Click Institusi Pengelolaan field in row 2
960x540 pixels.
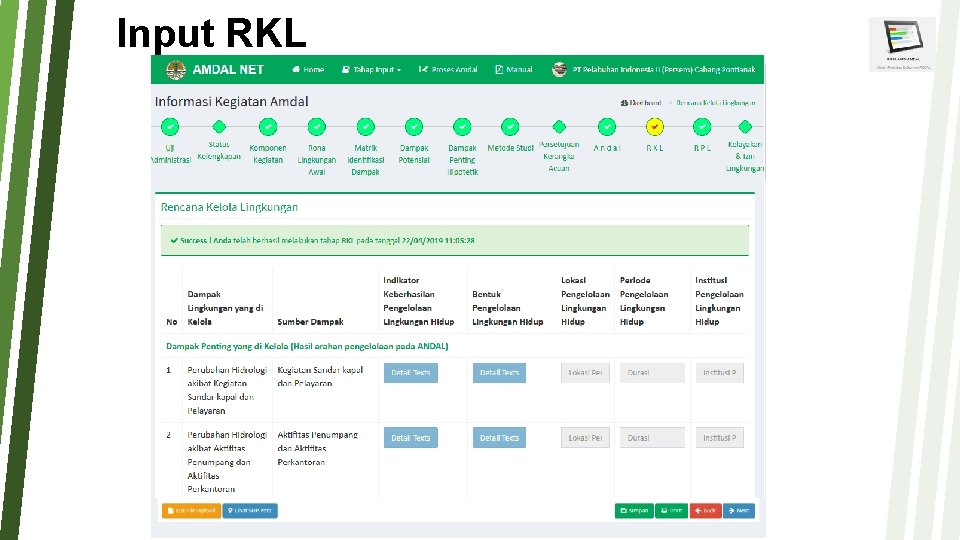[x=720, y=438]
